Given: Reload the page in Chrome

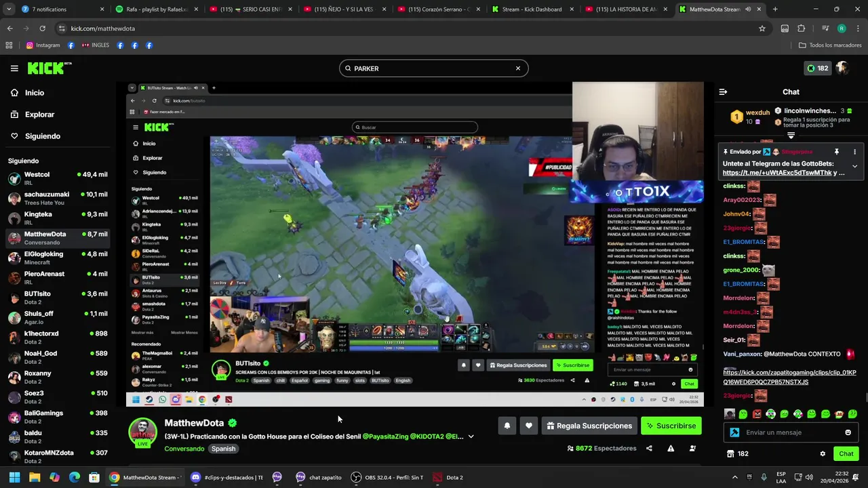Looking at the screenshot, I should point(42,28).
